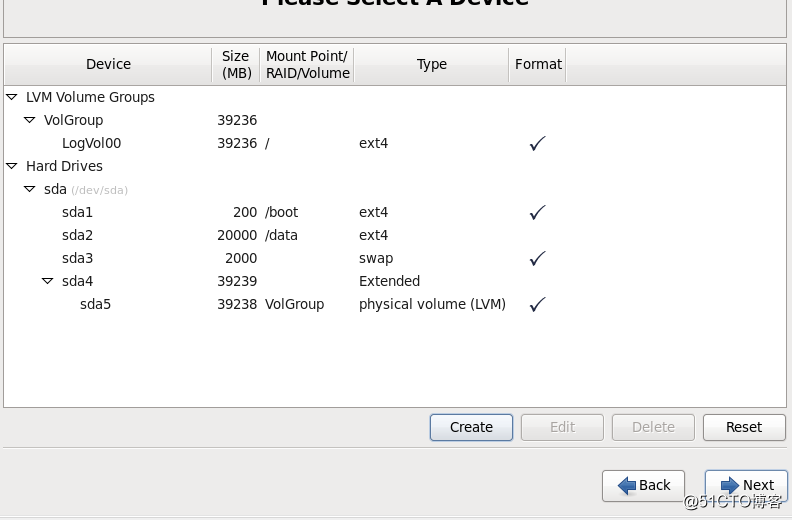792x520 pixels.
Task: Click the VolGroup mount cell of sda5
Action: pyautogui.click(x=294, y=305)
